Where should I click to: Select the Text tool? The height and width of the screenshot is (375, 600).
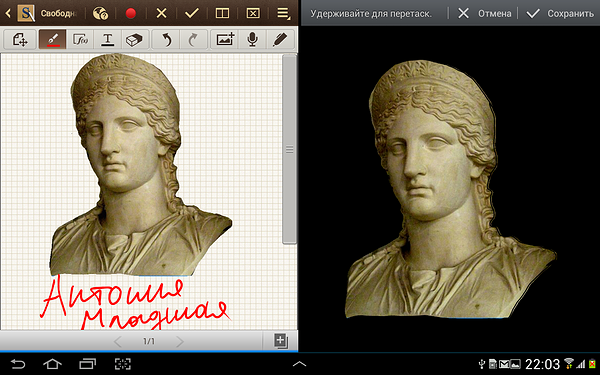[x=108, y=39]
